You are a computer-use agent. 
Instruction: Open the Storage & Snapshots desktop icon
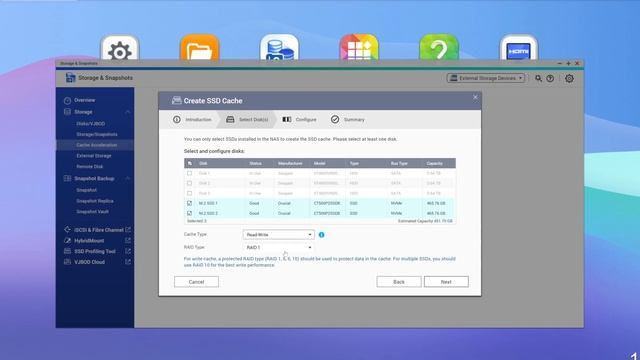pyautogui.click(x=280, y=48)
